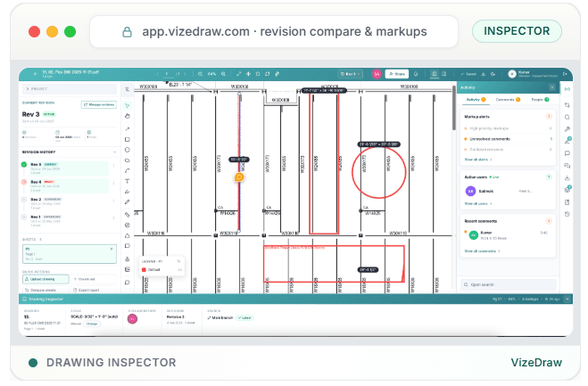588x386 pixels.
Task: Select the pointer selection tool
Action: pos(127,105)
